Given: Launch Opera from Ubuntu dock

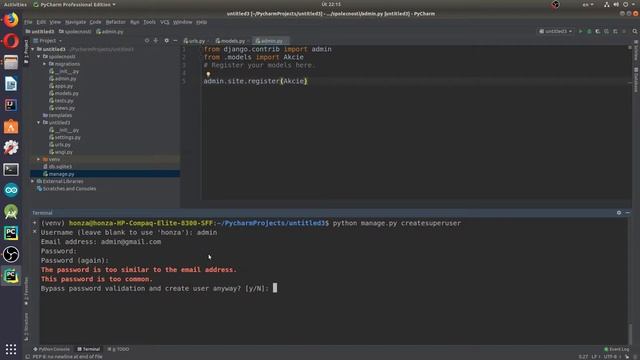Looking at the screenshot, I should tap(11, 41).
